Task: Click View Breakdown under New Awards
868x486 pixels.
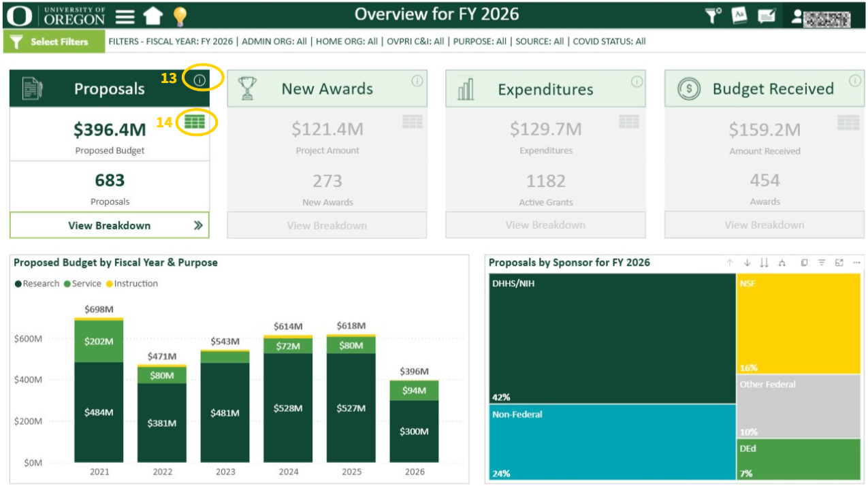Action: (327, 225)
